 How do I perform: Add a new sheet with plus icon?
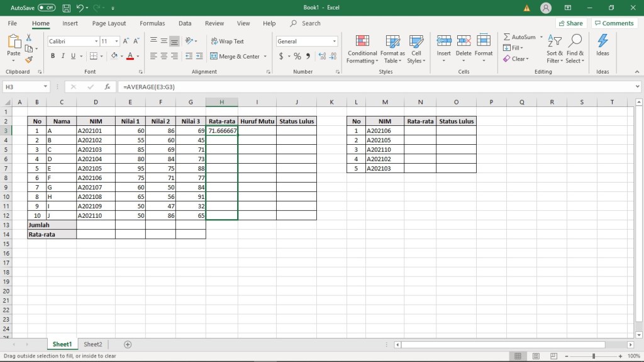click(128, 344)
